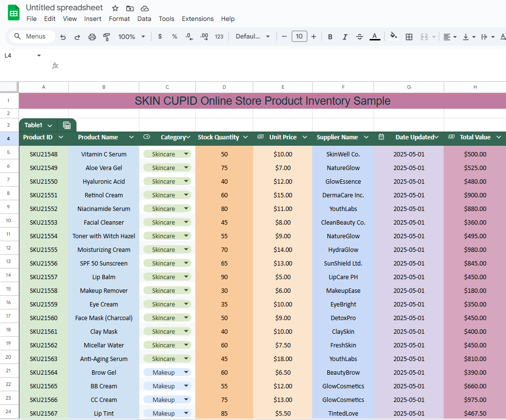Click the Total Value currency type icon
This screenshot has height=420, width=506.
tap(451, 137)
